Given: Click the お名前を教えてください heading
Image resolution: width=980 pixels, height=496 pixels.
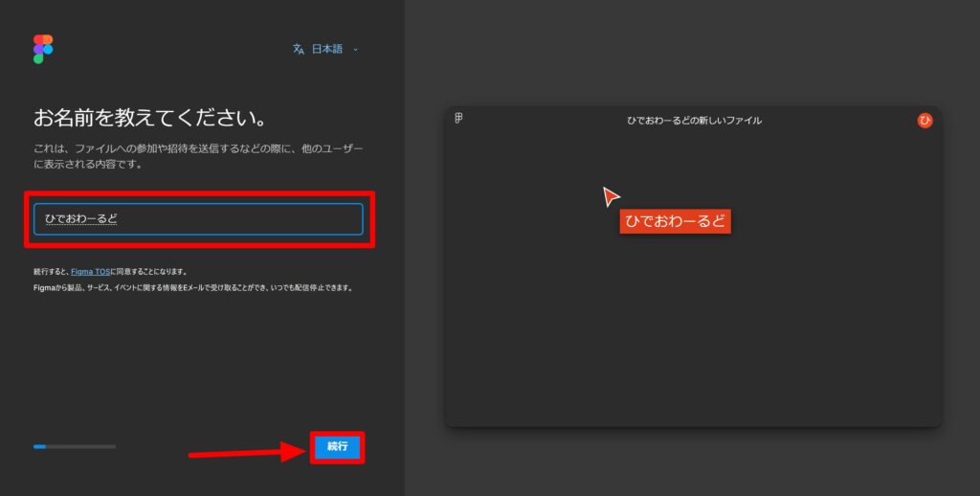Looking at the screenshot, I should tap(149, 119).
